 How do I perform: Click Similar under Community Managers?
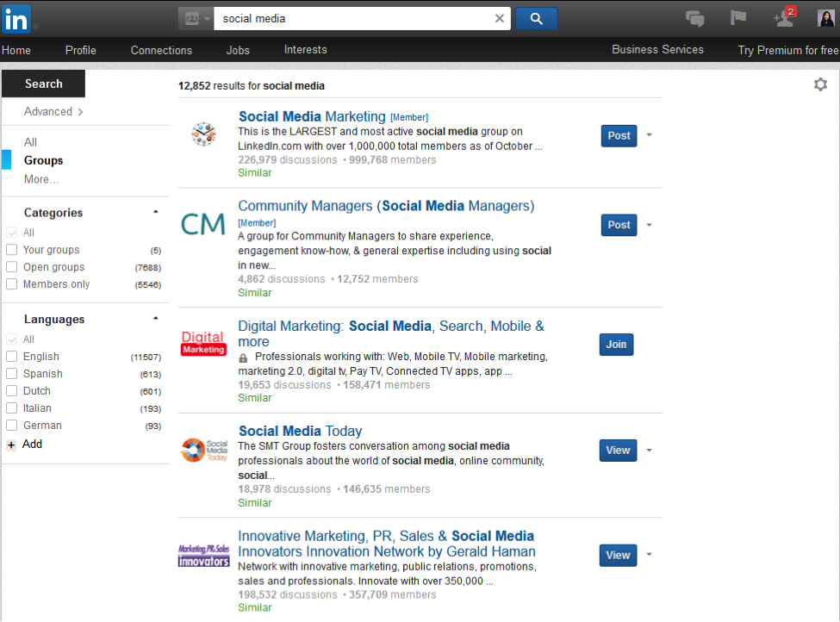point(255,293)
